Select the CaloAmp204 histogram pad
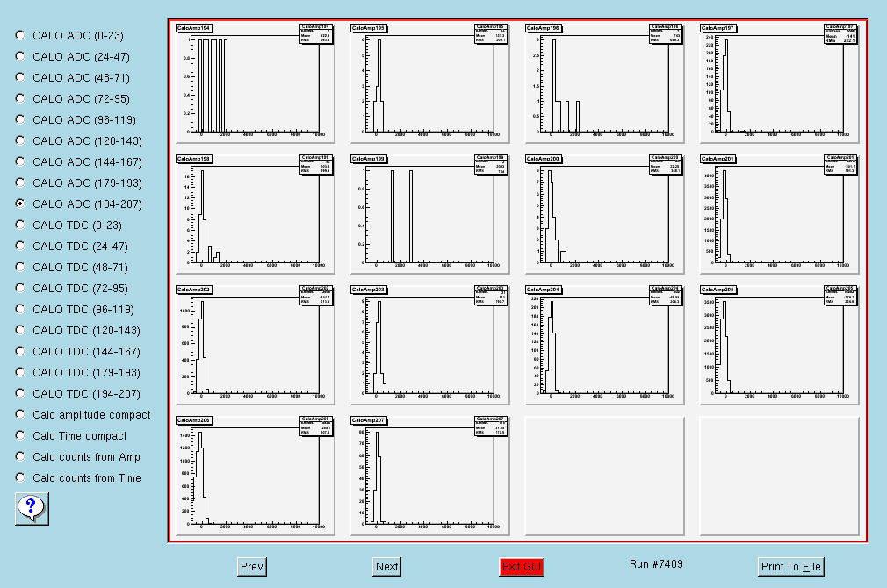 coord(605,345)
